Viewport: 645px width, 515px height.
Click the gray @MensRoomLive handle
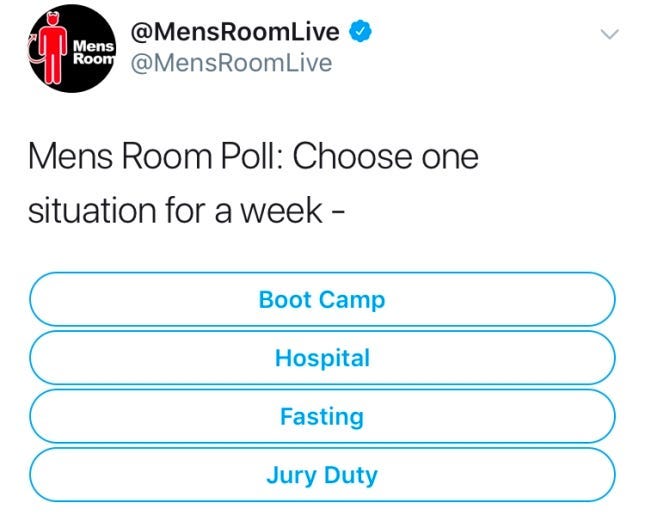(x=231, y=63)
